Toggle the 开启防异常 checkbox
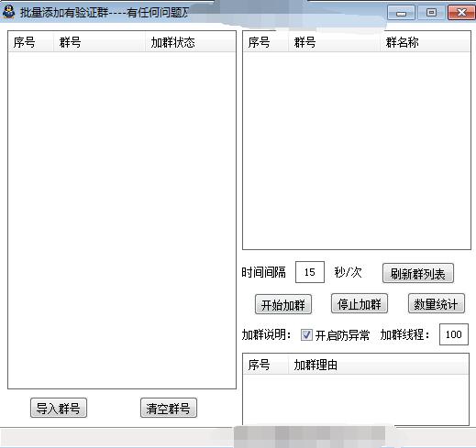This screenshot has height=448, width=476. coord(306,334)
